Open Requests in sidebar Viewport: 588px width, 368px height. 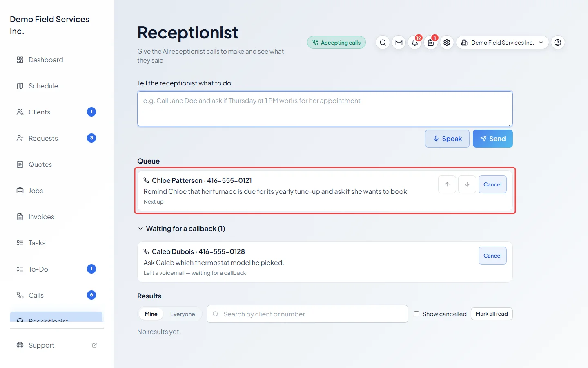[x=56, y=138]
